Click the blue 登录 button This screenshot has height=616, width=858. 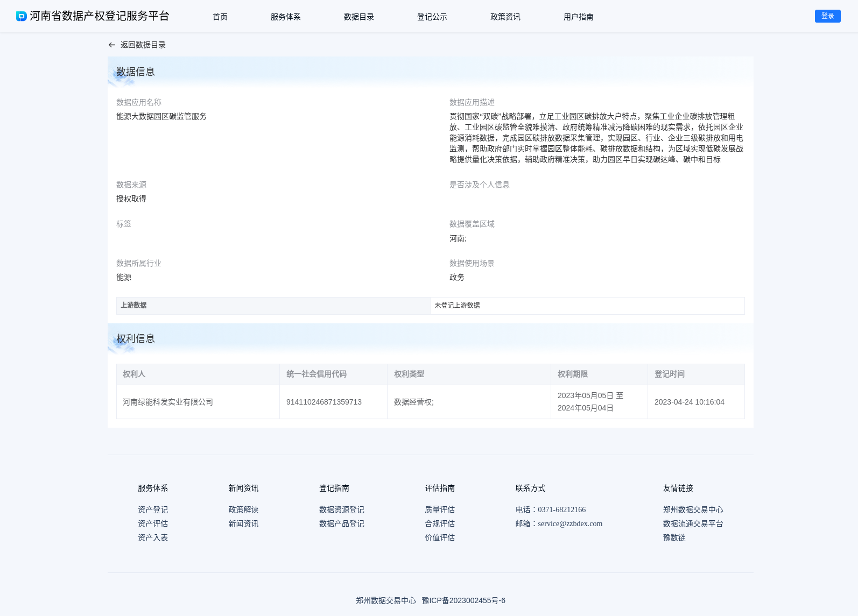pyautogui.click(x=828, y=16)
